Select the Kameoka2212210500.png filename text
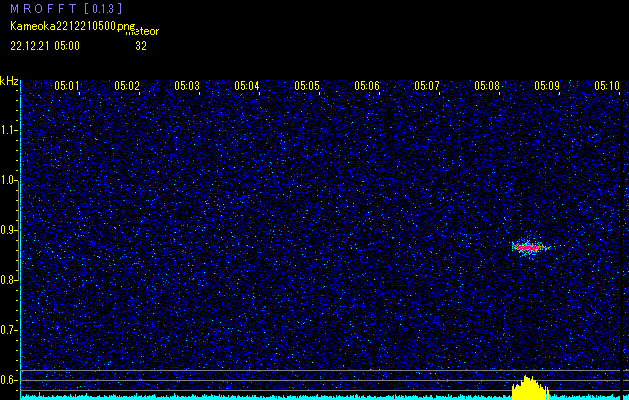This screenshot has height=400, width=629. click(73, 26)
